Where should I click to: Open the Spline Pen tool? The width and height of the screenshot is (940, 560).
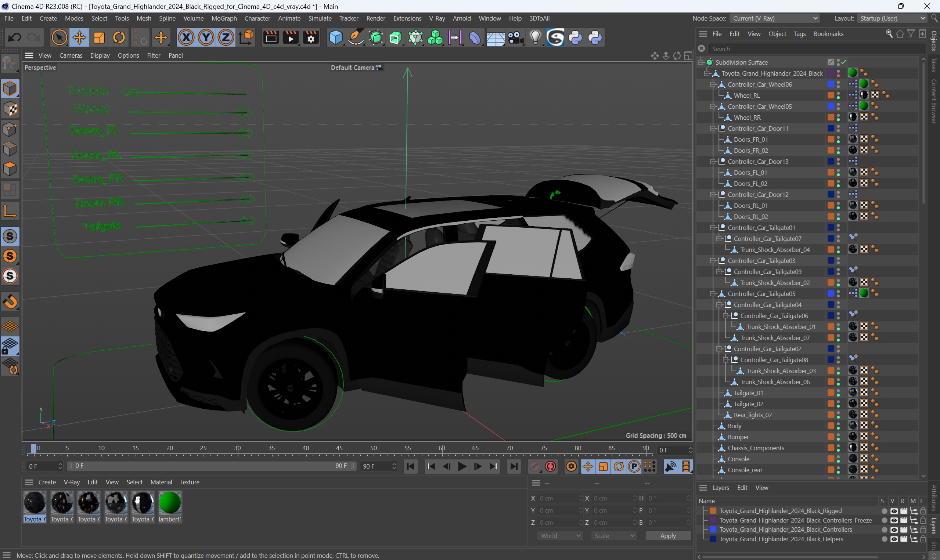point(356,37)
